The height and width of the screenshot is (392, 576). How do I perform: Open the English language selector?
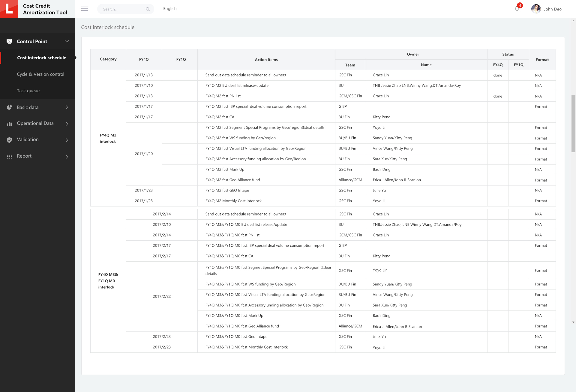click(170, 9)
